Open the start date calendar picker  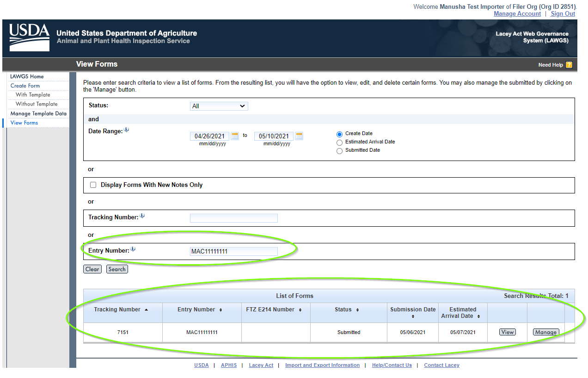(235, 136)
